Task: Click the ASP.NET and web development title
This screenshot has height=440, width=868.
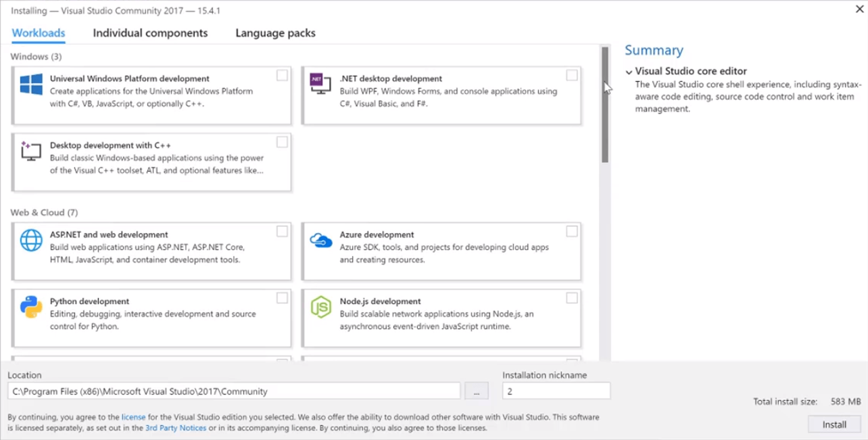Action: 109,235
